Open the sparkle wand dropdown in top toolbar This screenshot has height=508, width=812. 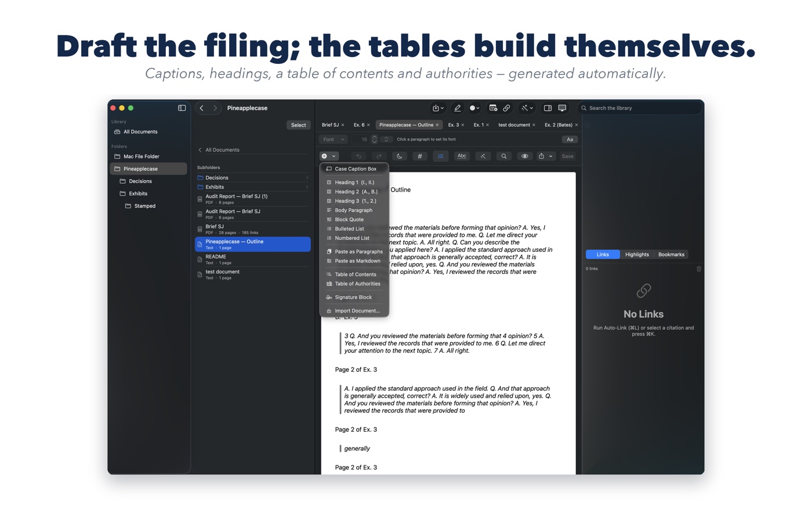click(x=527, y=108)
